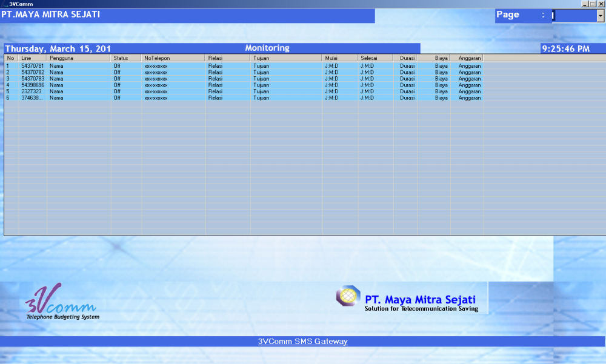Sort by the Line column header

(33, 58)
